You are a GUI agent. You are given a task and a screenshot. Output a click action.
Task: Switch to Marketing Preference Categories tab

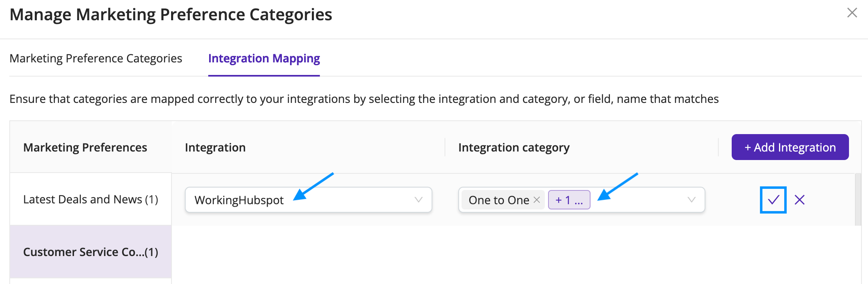pos(96,58)
